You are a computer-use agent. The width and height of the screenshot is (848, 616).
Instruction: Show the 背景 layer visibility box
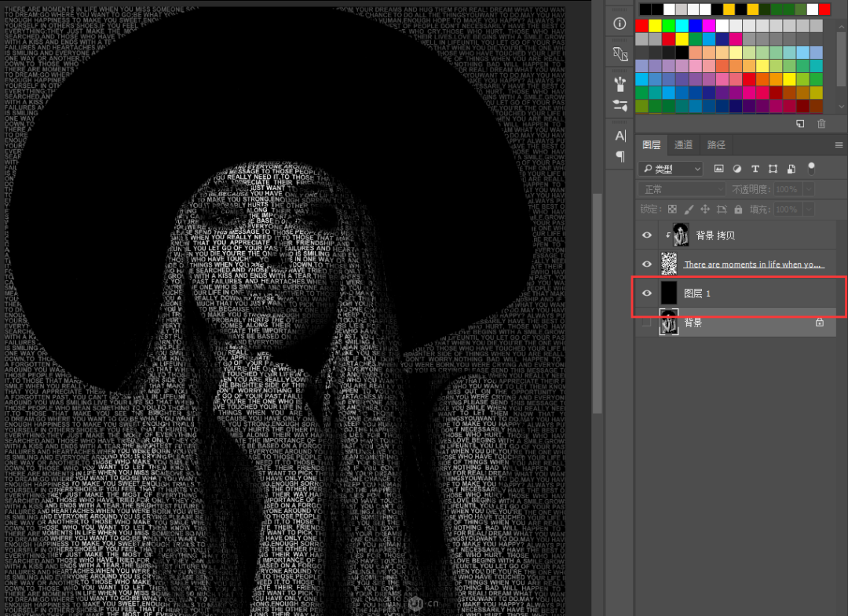click(x=647, y=323)
